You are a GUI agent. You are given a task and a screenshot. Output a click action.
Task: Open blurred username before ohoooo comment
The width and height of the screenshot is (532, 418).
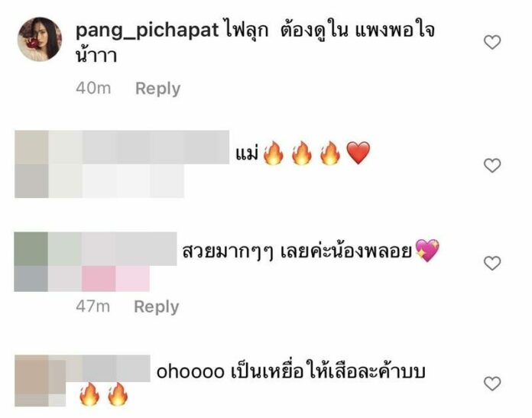[x=83, y=380]
